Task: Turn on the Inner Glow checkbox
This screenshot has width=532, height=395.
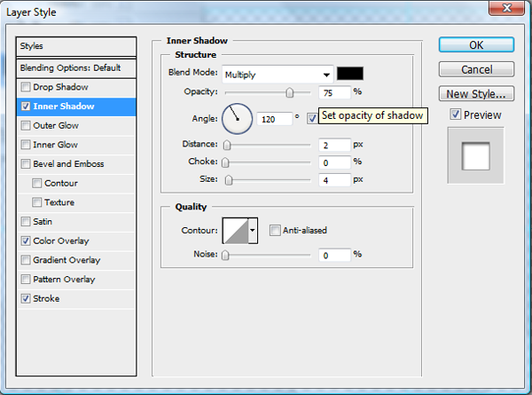Action: 26,145
